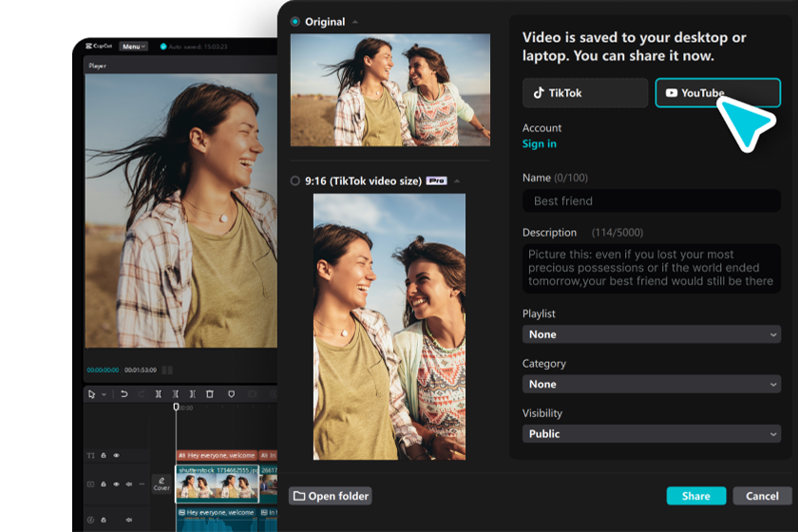Lock the text track

click(x=104, y=456)
